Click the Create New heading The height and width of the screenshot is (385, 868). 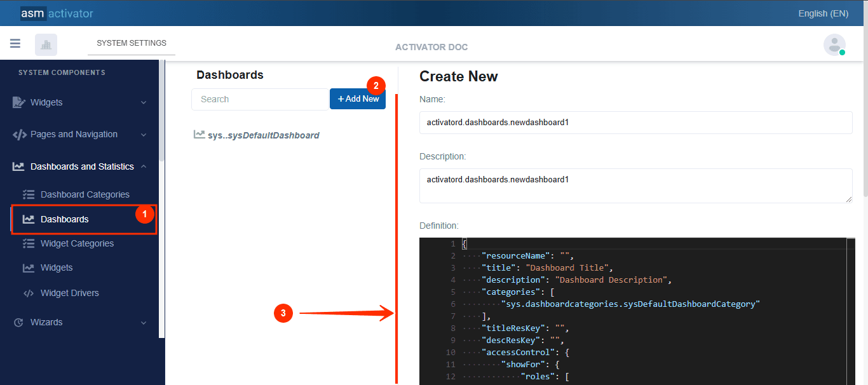[x=459, y=76]
